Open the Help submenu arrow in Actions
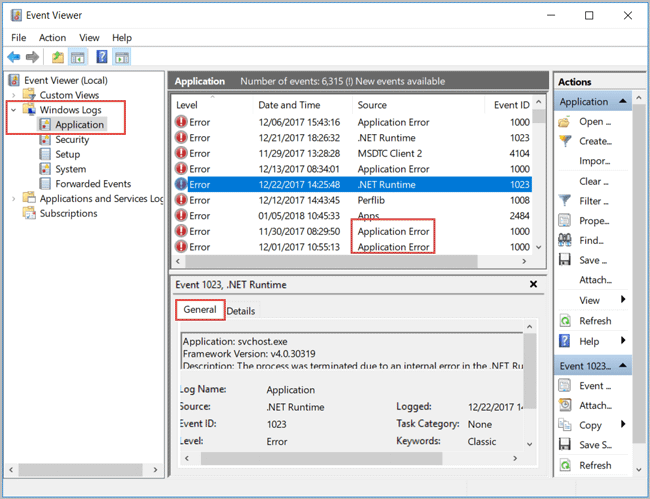 [623, 340]
